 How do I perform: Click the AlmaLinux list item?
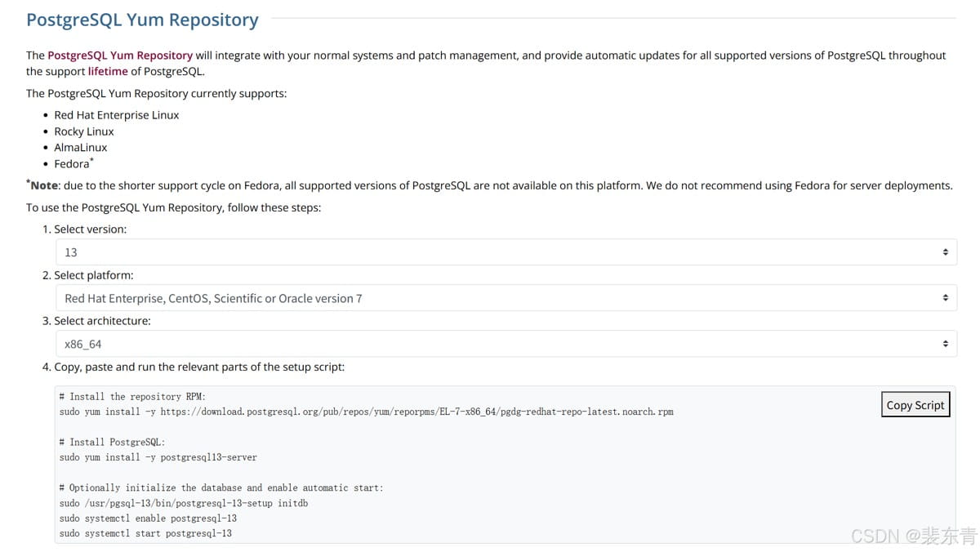tap(81, 148)
